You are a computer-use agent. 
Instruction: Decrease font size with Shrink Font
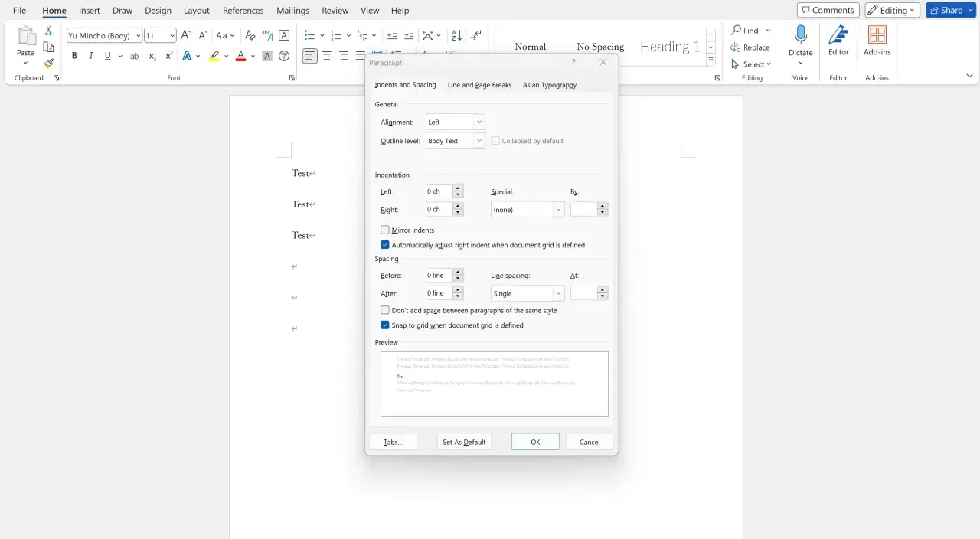point(202,35)
